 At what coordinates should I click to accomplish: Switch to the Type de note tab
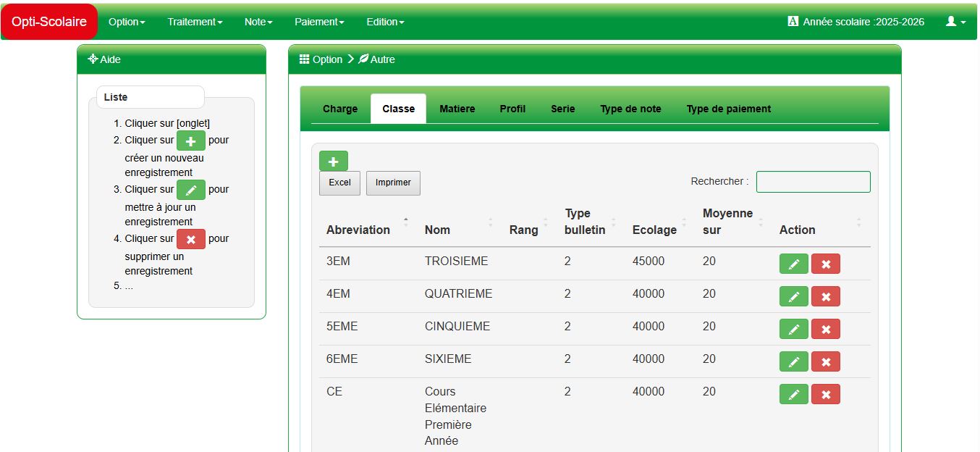tap(630, 109)
